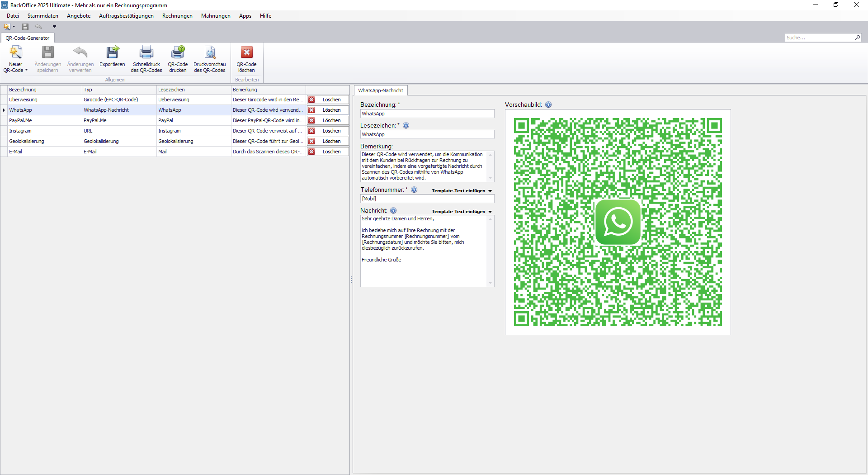Click the quick access save icon

click(25, 27)
